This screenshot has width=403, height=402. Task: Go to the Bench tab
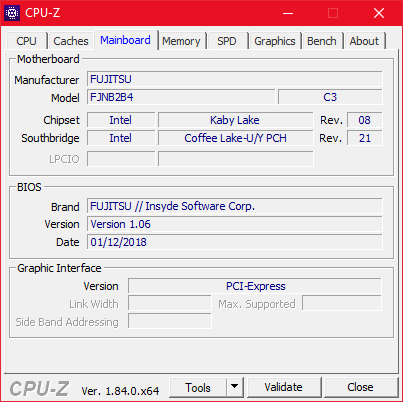pos(322,41)
